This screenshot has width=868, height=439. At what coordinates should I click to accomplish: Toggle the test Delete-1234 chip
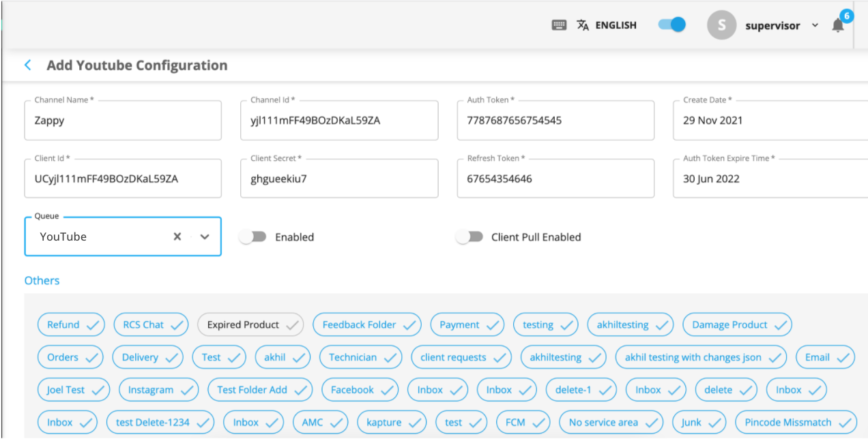click(x=160, y=422)
